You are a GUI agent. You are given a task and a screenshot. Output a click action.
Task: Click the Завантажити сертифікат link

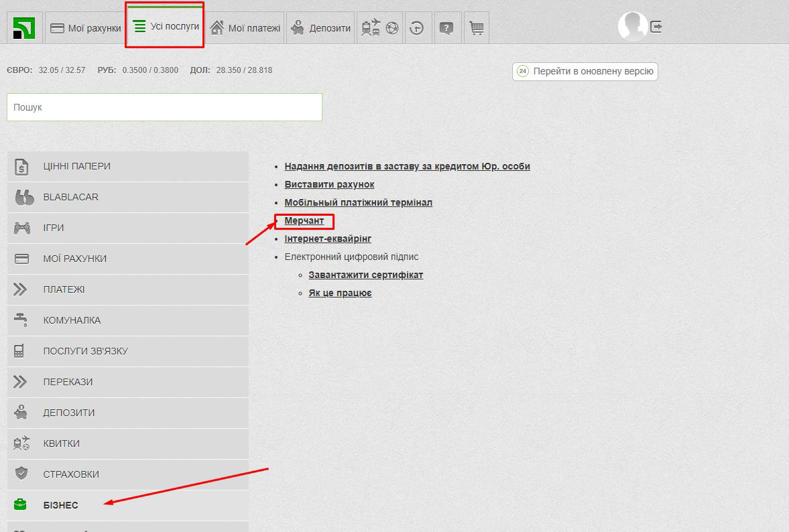pos(366,275)
